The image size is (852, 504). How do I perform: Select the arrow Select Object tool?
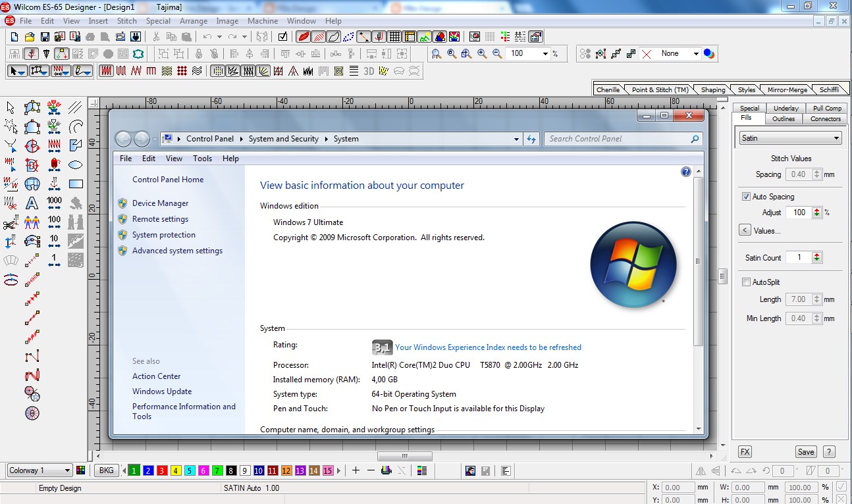(10, 107)
